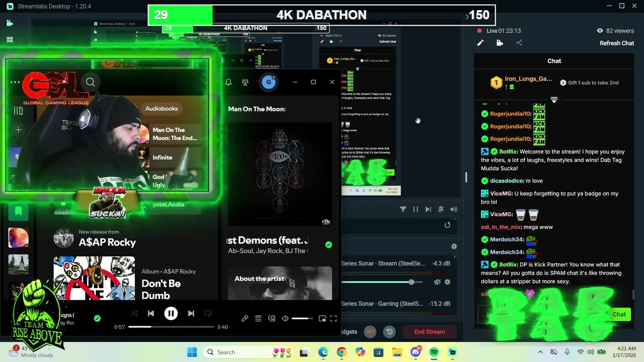Toggle the REC recording button
The image size is (644, 362).
[x=370, y=332]
